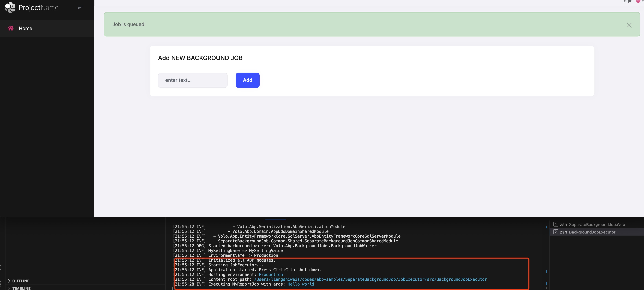Focus the 'enter text...' input field

pyautogui.click(x=193, y=80)
